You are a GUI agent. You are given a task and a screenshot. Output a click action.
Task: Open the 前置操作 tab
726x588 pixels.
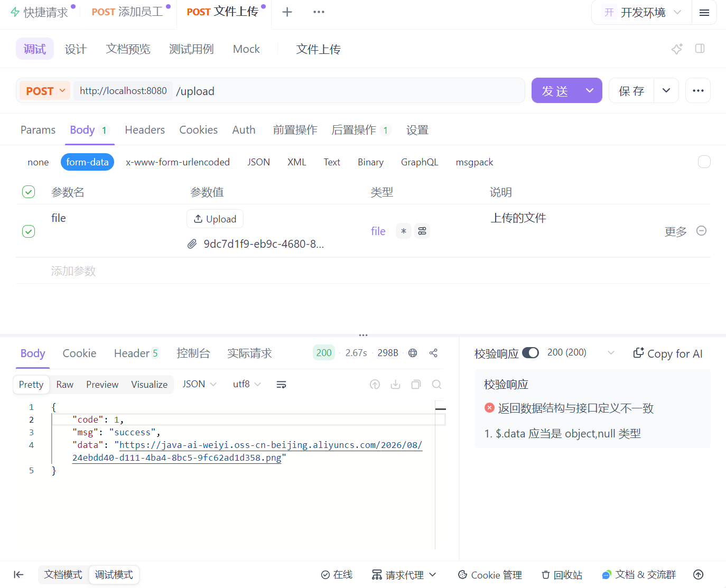(295, 130)
